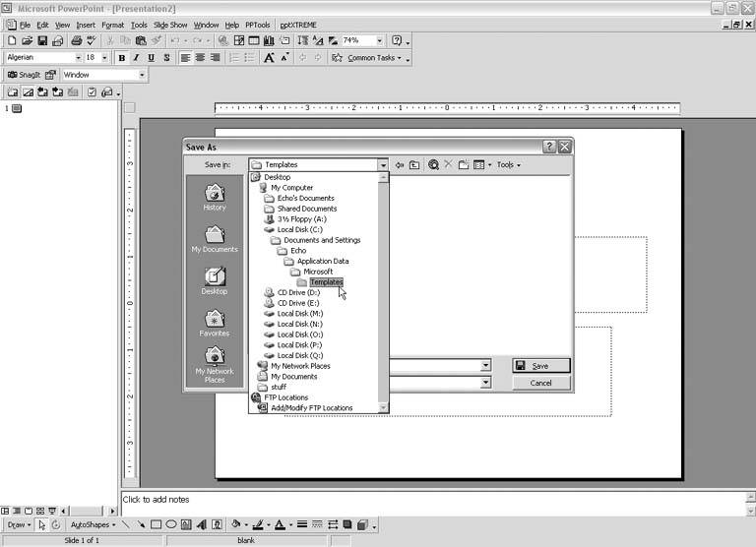Open the Slide Show menu
The width and height of the screenshot is (756, 547).
(169, 25)
